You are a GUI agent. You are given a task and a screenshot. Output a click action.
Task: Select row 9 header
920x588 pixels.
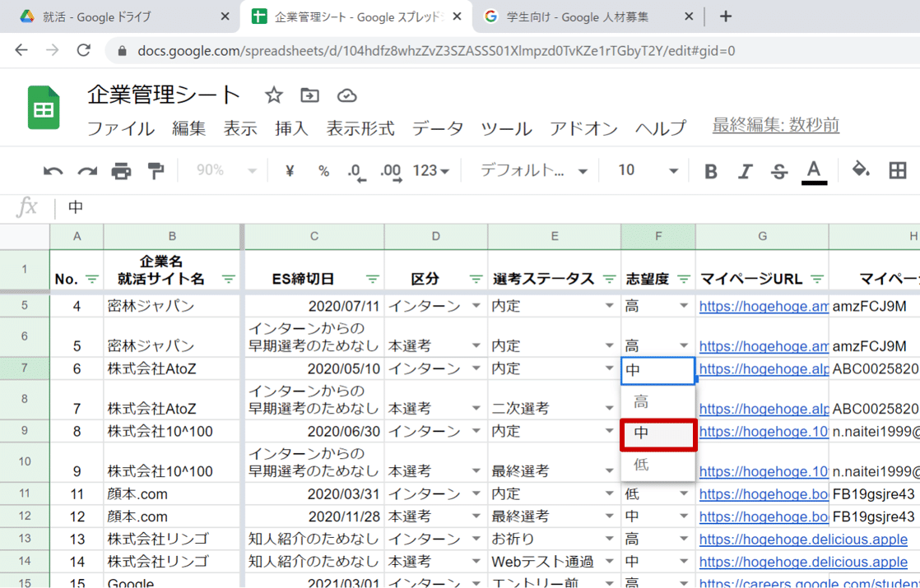[25, 431]
